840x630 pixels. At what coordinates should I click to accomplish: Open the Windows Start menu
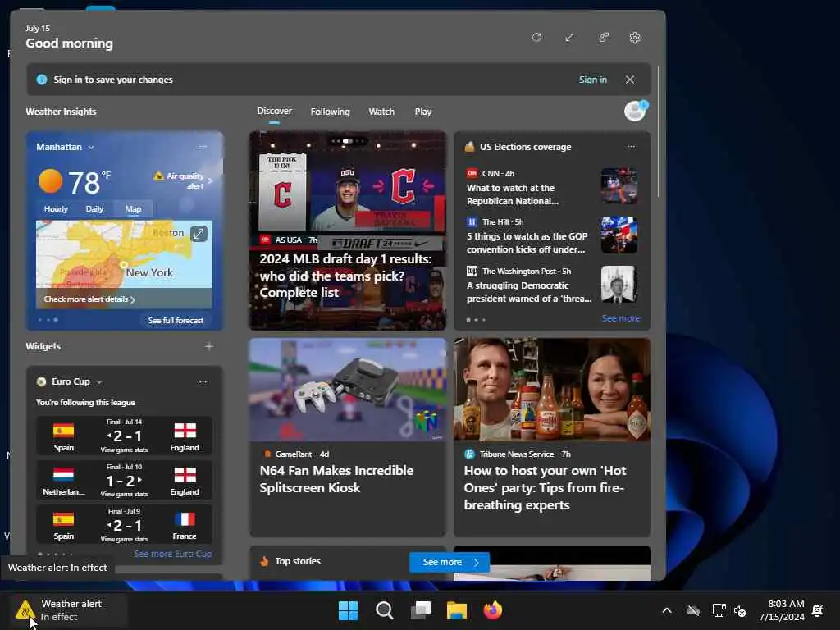coord(348,610)
